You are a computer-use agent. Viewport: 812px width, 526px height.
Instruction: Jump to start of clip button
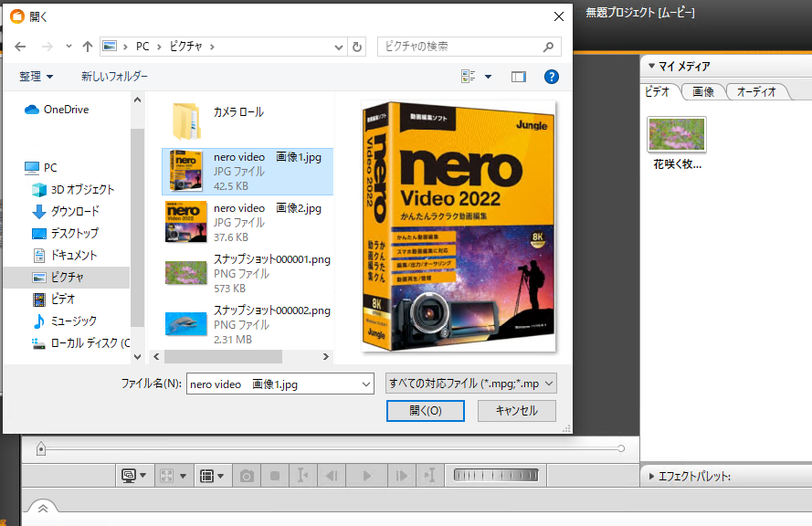(x=303, y=476)
